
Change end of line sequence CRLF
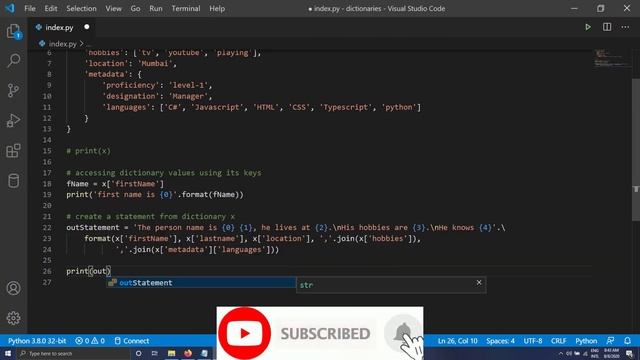click(x=558, y=340)
